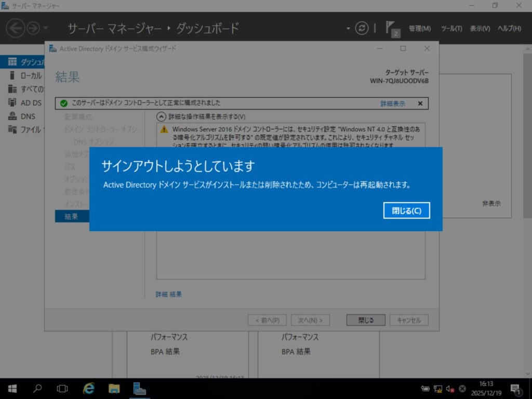Open the notifications flag icon
532x399 pixels.
coord(391,28)
